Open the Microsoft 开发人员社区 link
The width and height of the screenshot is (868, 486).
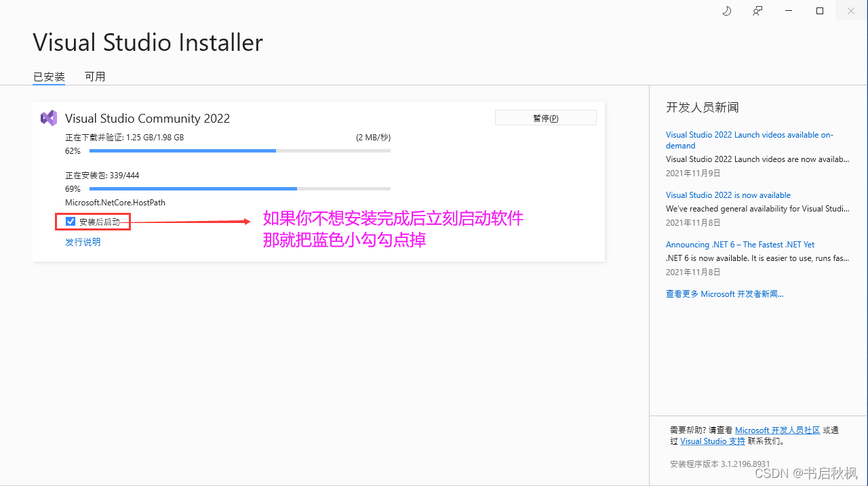(x=778, y=430)
